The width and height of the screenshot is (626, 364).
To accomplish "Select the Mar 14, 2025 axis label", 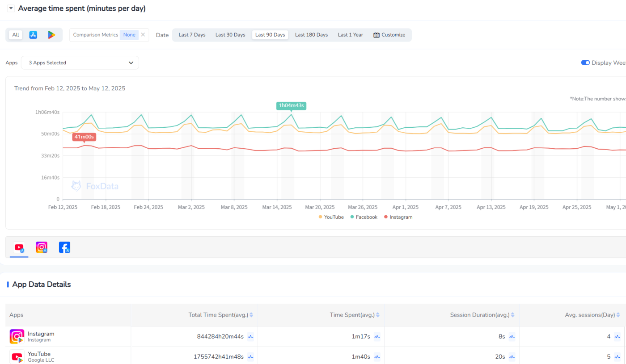I will tap(277, 207).
